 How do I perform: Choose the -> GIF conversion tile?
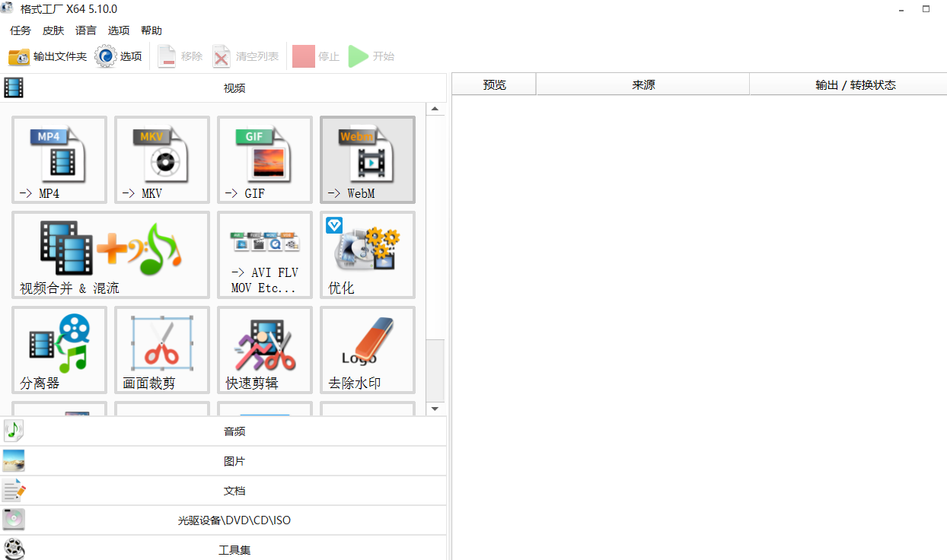[265, 160]
